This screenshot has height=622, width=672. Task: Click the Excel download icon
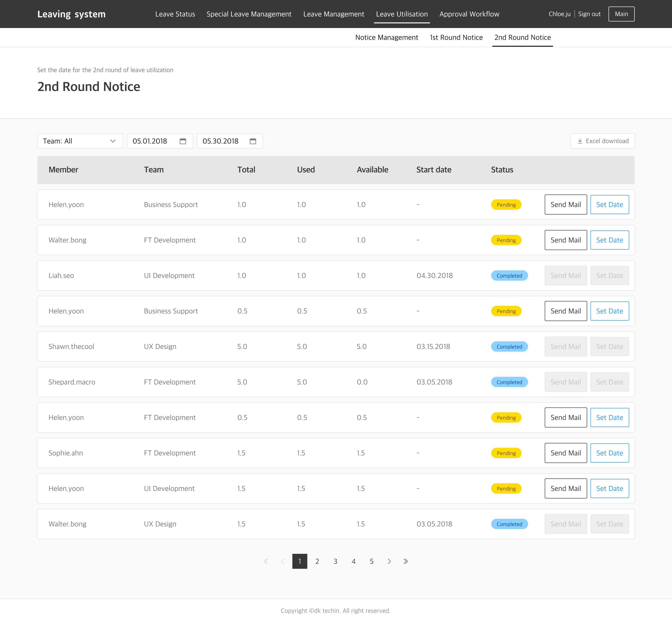coord(580,141)
